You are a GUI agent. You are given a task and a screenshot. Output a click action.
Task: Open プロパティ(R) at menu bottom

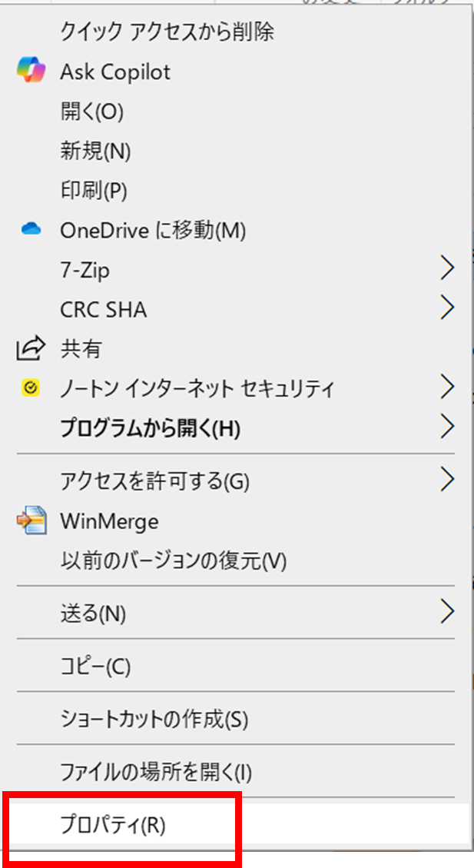coord(113,825)
